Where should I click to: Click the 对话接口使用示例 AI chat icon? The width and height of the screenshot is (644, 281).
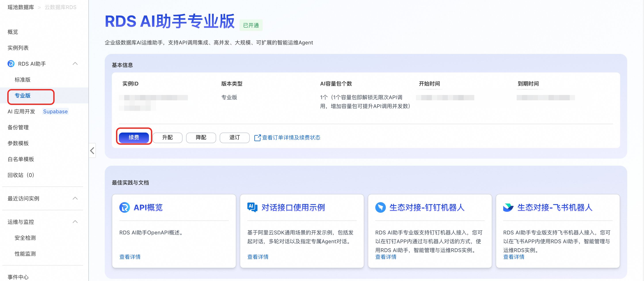[252, 207]
